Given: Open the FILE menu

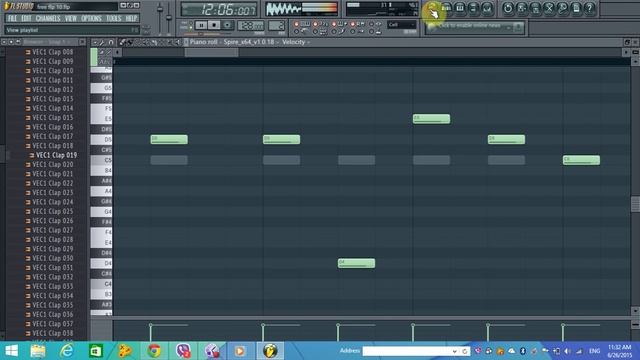Looking at the screenshot, I should (12, 18).
